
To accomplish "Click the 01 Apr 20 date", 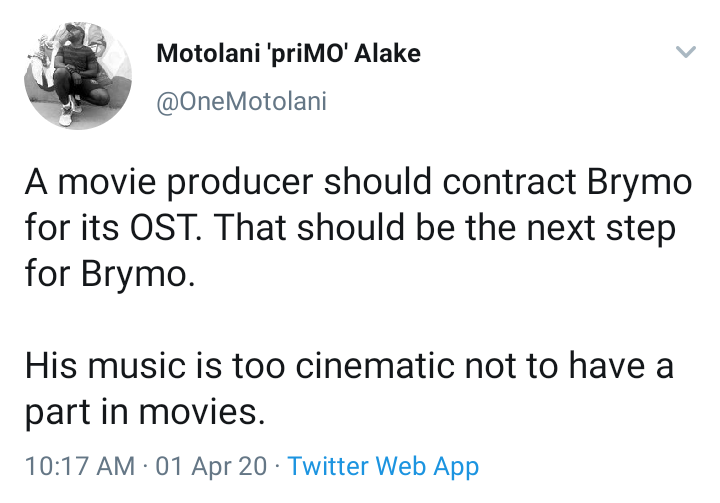I will point(211,466).
